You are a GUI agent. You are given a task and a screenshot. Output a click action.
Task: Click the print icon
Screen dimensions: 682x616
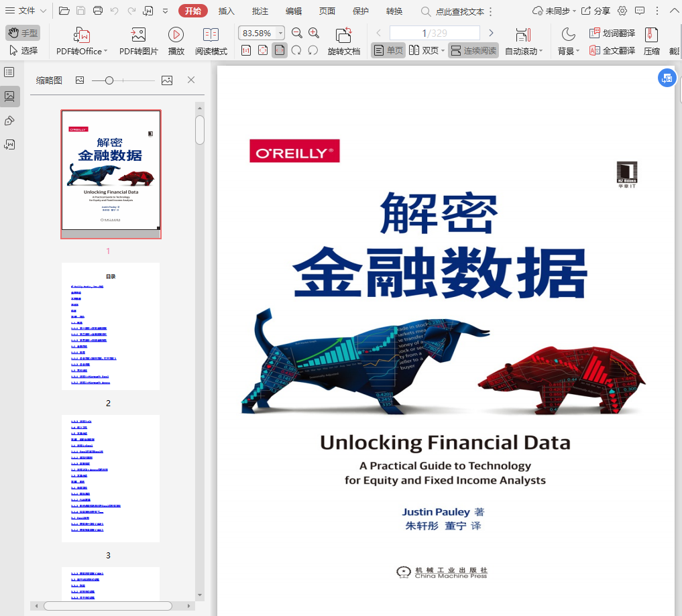click(x=98, y=11)
